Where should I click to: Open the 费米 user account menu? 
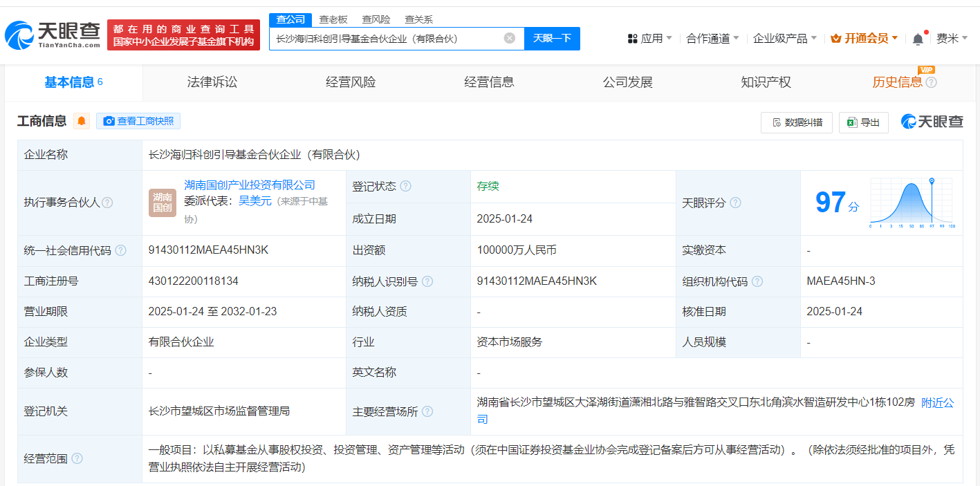(952, 39)
